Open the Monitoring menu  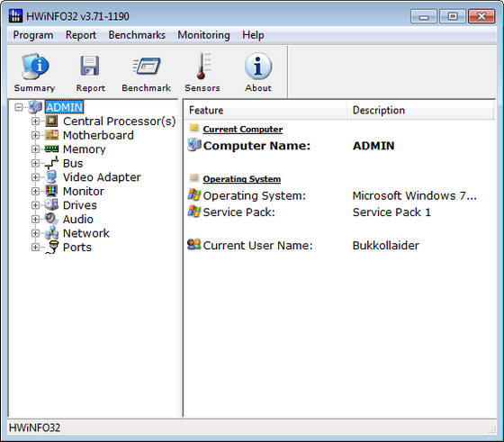tap(203, 35)
